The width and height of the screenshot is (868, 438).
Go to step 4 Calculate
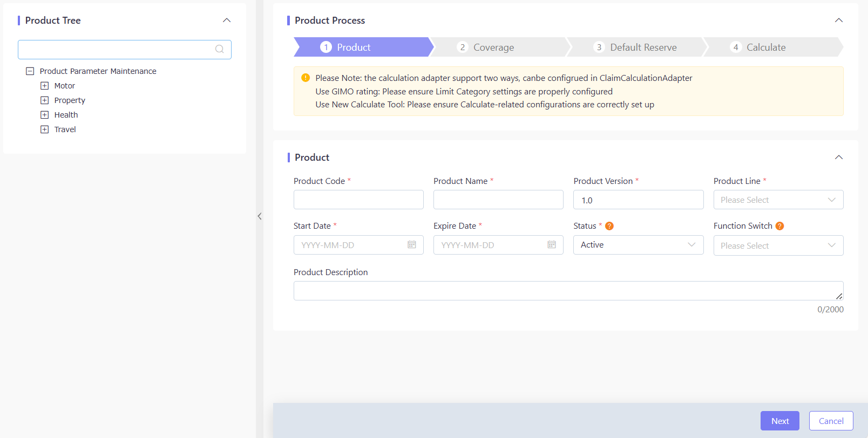point(774,47)
